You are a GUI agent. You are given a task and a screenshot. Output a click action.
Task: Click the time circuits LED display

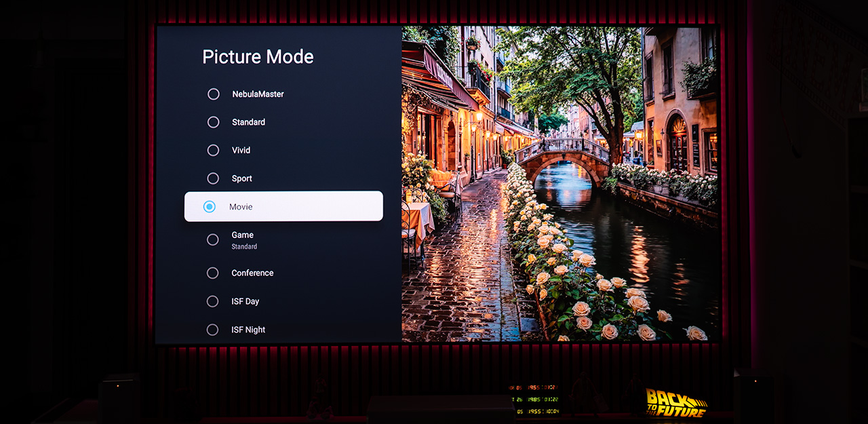coord(536,399)
